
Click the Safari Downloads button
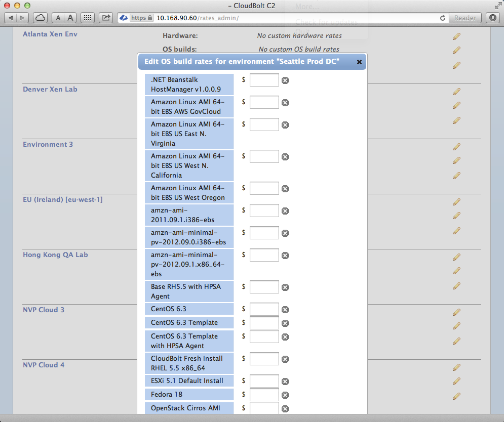(x=493, y=18)
